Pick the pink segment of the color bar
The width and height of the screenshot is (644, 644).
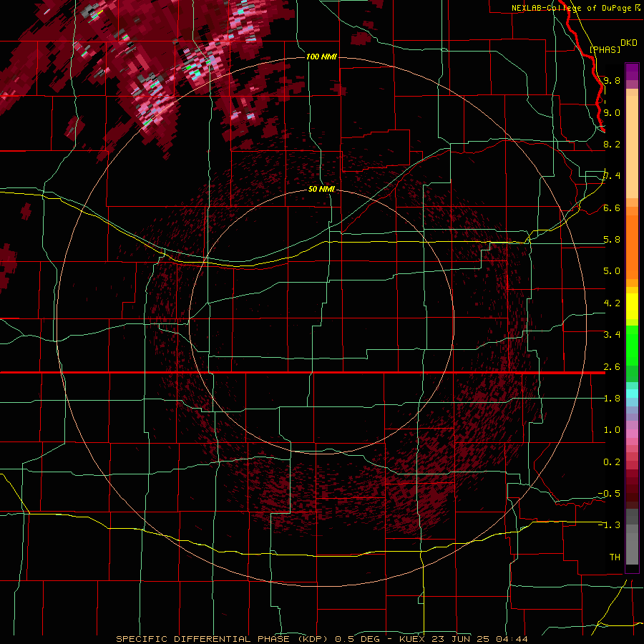point(632,434)
